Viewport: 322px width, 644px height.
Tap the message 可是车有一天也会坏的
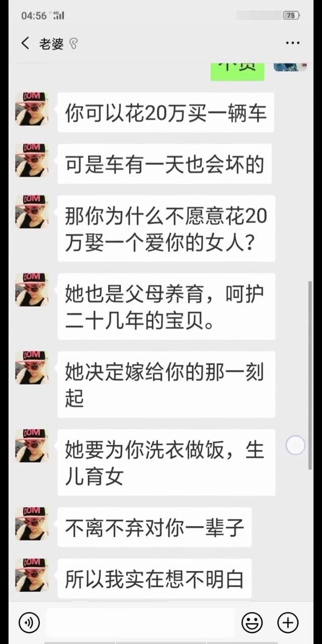coord(165,164)
